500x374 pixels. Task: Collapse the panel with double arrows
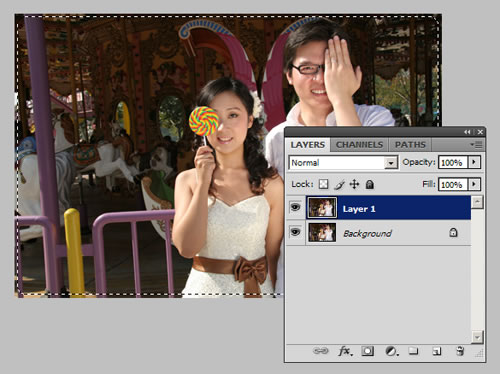(x=467, y=132)
